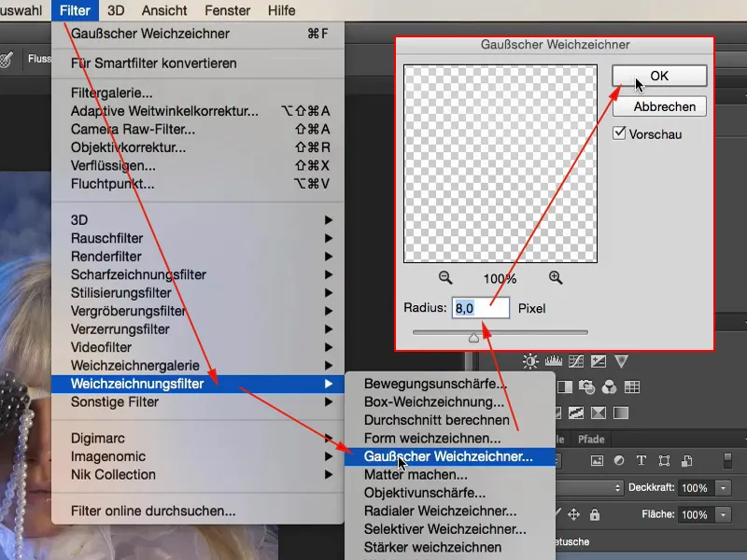Screen dimensions: 747x560
Task: Toggle lock position (move arrows icon)
Action: coord(573,514)
